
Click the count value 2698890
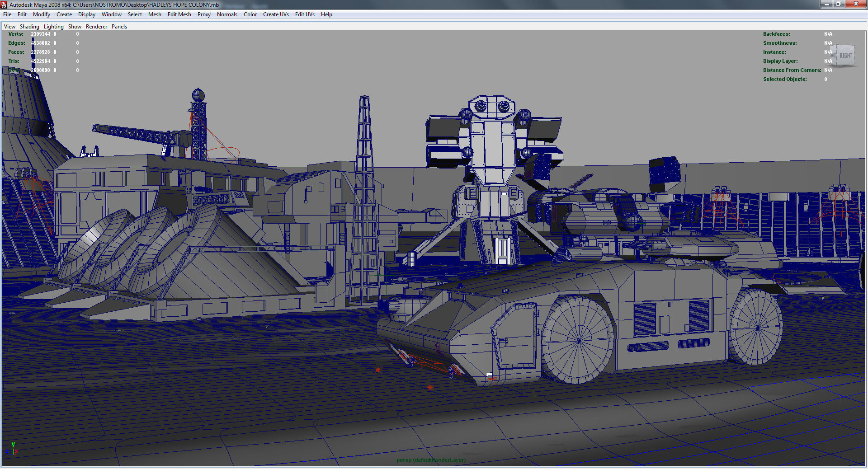click(40, 70)
